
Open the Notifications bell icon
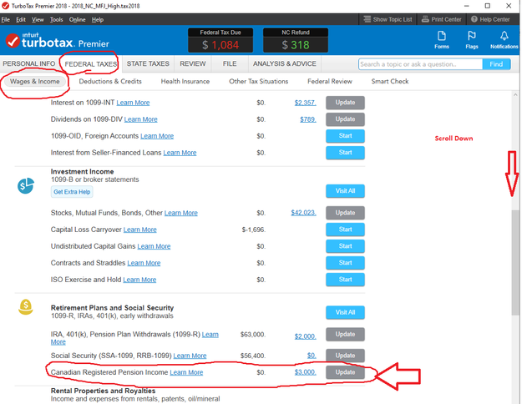pos(504,40)
